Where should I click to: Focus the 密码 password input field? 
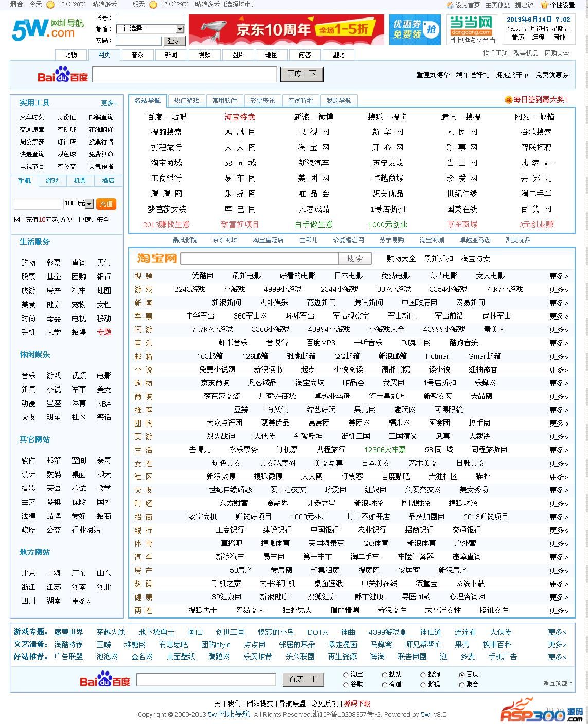[x=138, y=41]
